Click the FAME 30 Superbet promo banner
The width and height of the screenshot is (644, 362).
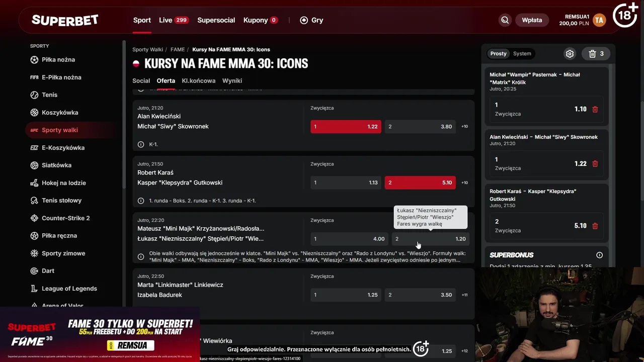(100, 334)
